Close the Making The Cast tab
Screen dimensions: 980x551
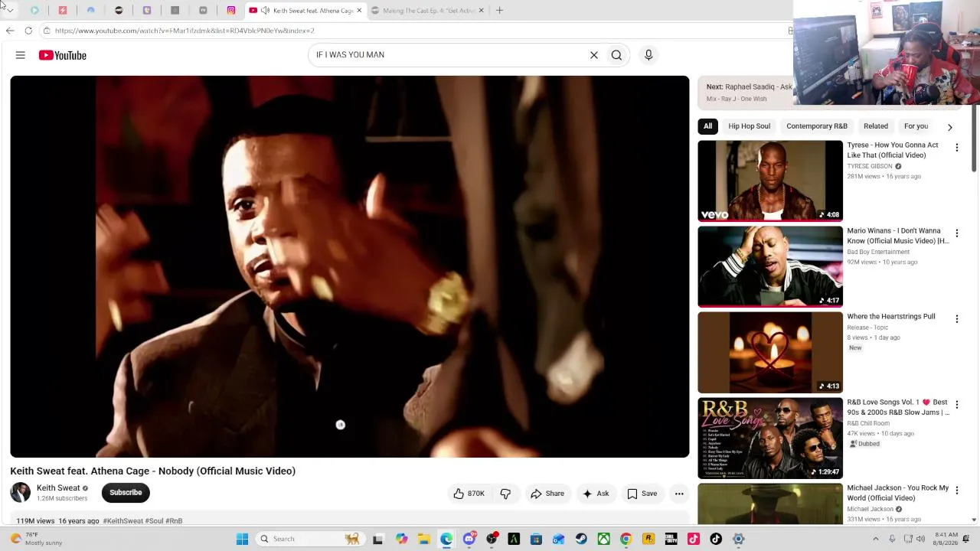click(x=482, y=11)
